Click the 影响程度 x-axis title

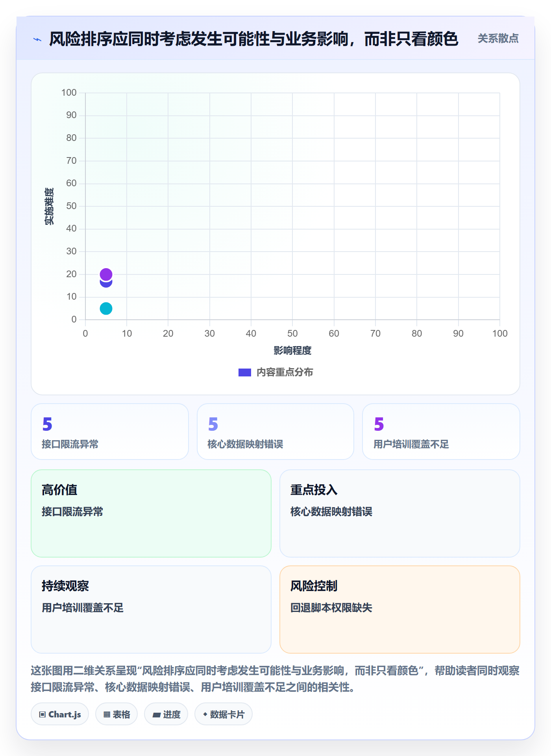pos(292,350)
